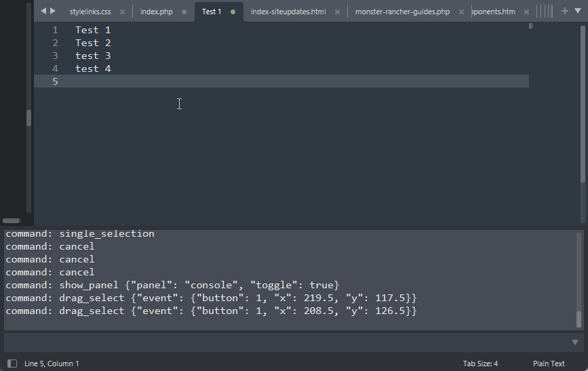Close the monster-rancher-guides.php tab
Viewport: 588px width, 371px height.
click(x=461, y=12)
